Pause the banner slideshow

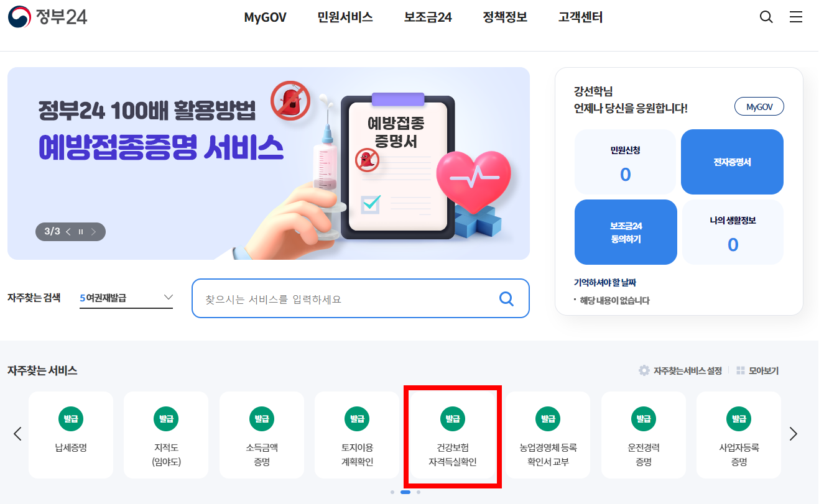pyautogui.click(x=81, y=232)
